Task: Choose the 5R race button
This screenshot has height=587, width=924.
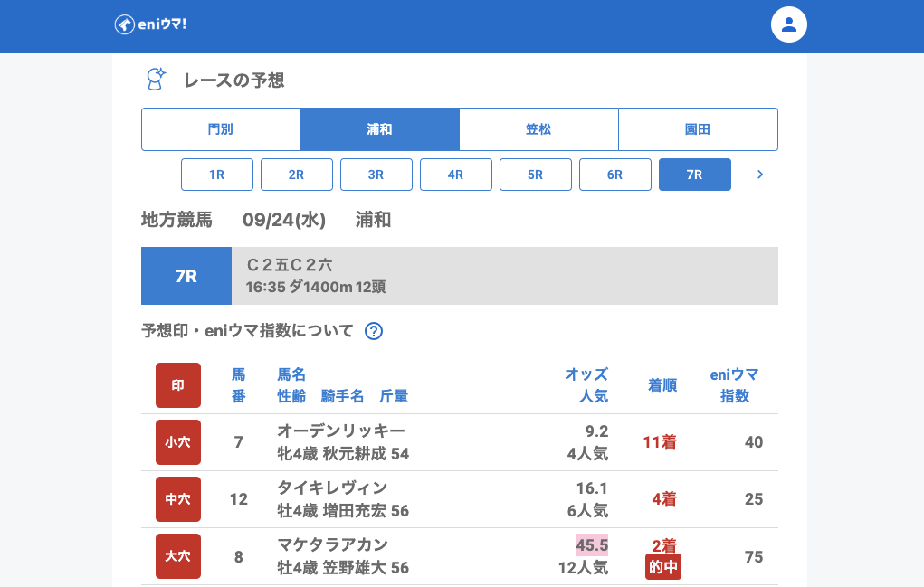Action: (536, 175)
